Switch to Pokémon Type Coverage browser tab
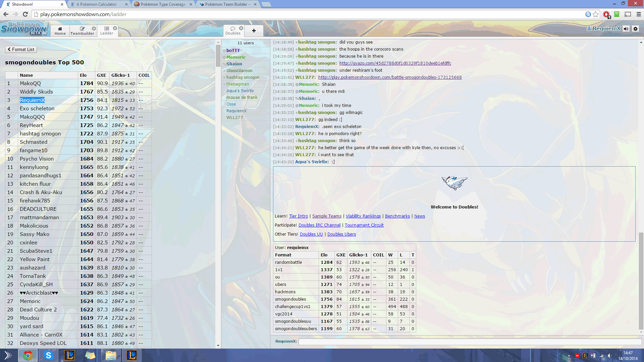 click(163, 4)
